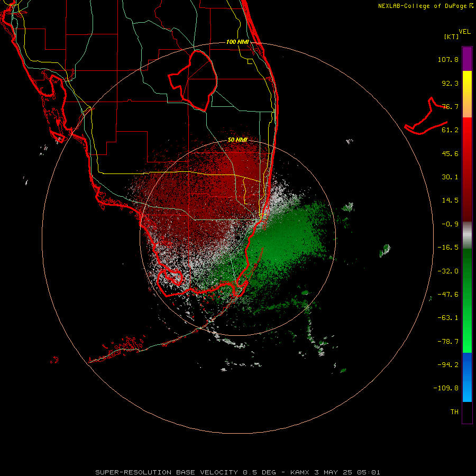Select the -94.2 legend value
Image resolution: width=476 pixels, height=476 pixels.
click(x=448, y=364)
